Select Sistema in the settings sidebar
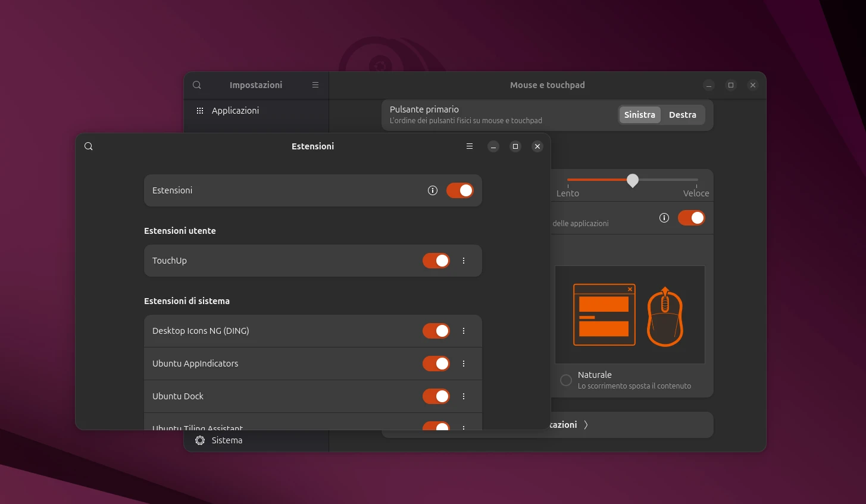This screenshot has height=504, width=866. [227, 440]
